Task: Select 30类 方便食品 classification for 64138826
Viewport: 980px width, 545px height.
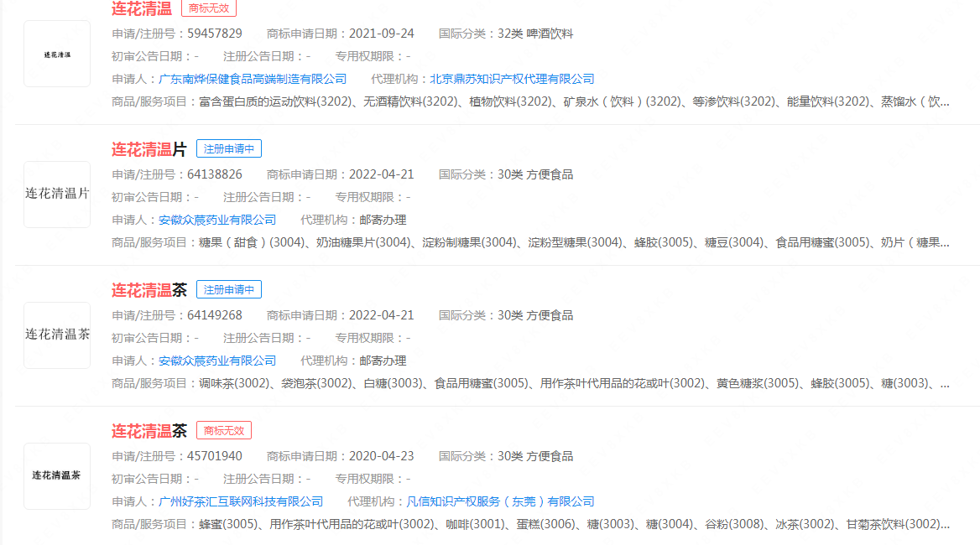Action: pos(535,174)
